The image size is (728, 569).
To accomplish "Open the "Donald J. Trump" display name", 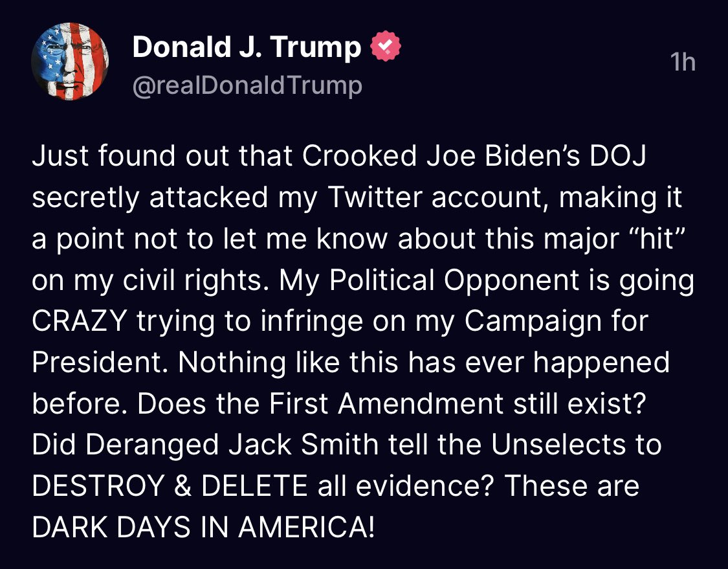I will (x=247, y=47).
